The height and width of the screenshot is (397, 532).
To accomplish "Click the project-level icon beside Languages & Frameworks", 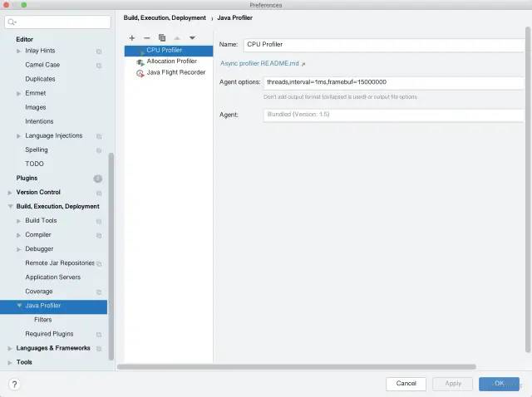I will click(99, 349).
